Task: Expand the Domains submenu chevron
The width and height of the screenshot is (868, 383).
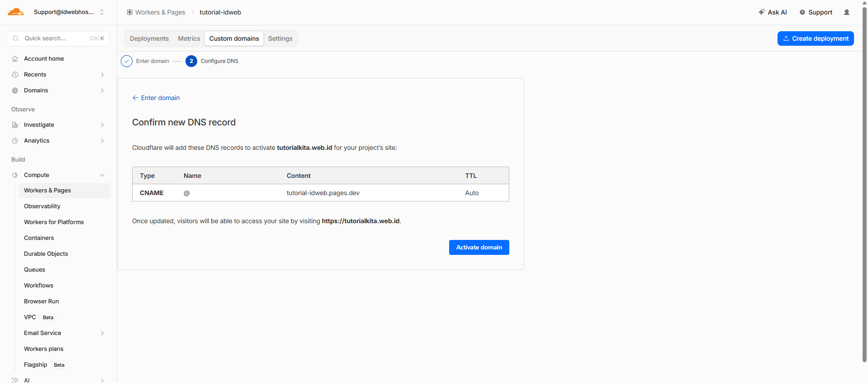Action: tap(102, 91)
